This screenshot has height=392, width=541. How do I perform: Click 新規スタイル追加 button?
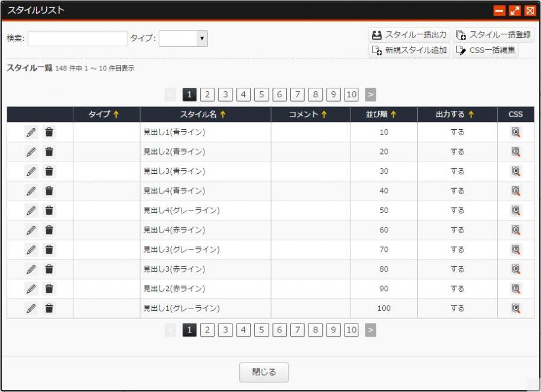click(x=409, y=50)
